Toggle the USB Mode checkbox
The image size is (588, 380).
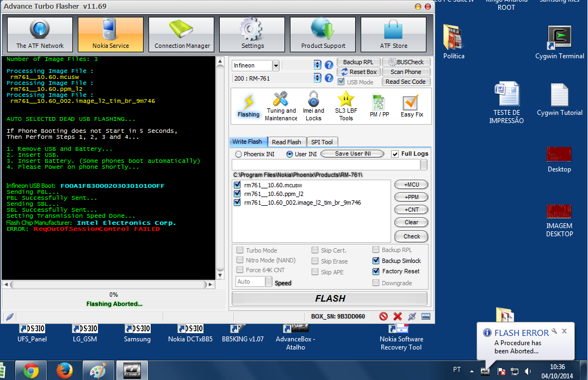click(x=341, y=82)
